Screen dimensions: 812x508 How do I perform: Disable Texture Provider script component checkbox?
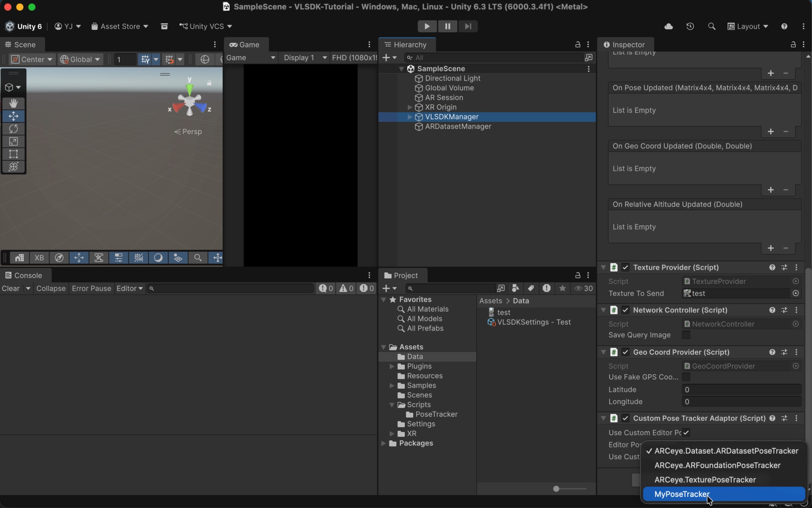tap(625, 268)
